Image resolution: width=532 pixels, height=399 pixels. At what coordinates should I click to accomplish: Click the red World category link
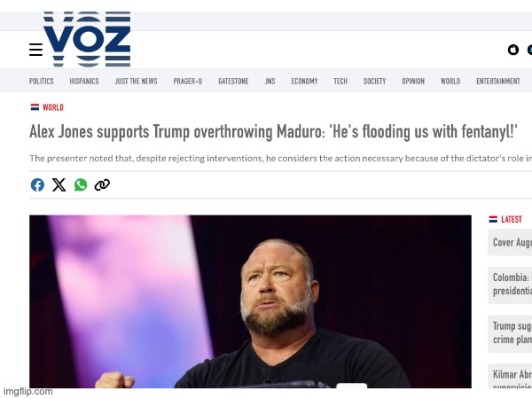pos(53,107)
